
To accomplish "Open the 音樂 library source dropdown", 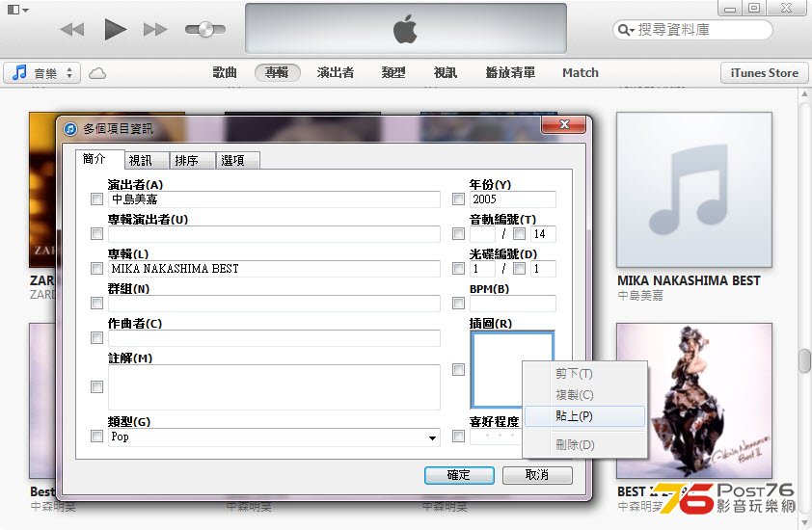I will click(41, 73).
